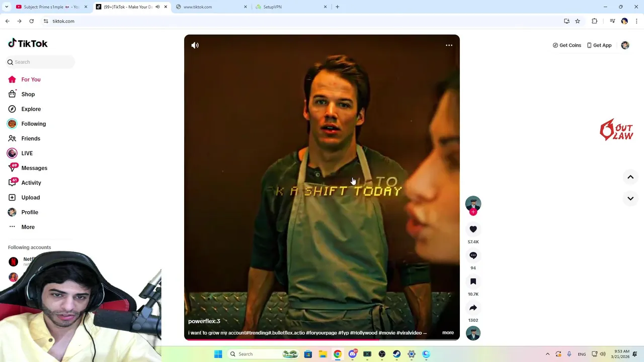The height and width of the screenshot is (362, 644).
Task: Open the creator avatar beside the video
Action: pos(473,204)
